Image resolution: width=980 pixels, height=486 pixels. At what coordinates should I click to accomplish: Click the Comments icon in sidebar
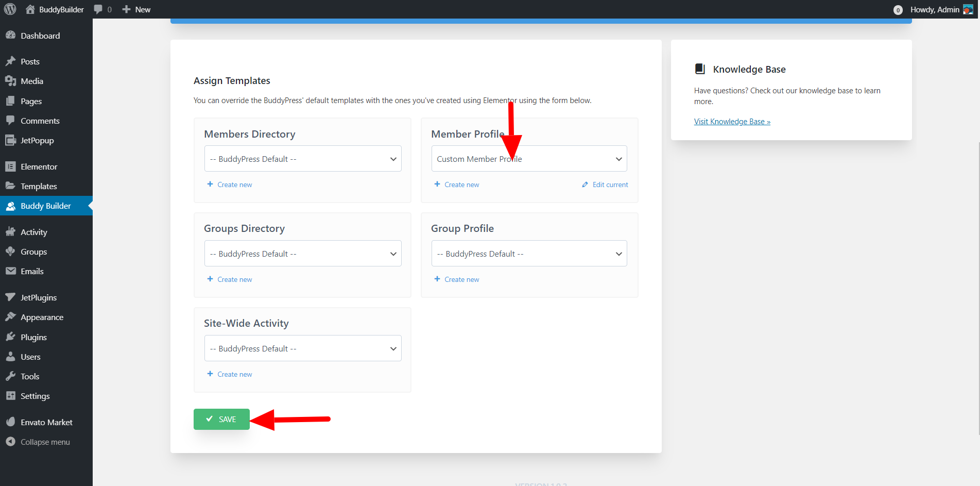point(10,121)
